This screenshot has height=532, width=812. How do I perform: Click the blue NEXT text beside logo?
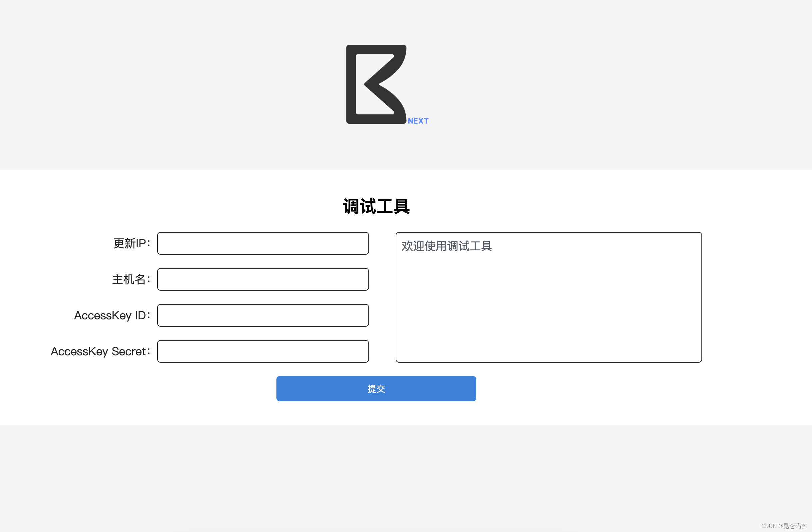[x=418, y=121]
